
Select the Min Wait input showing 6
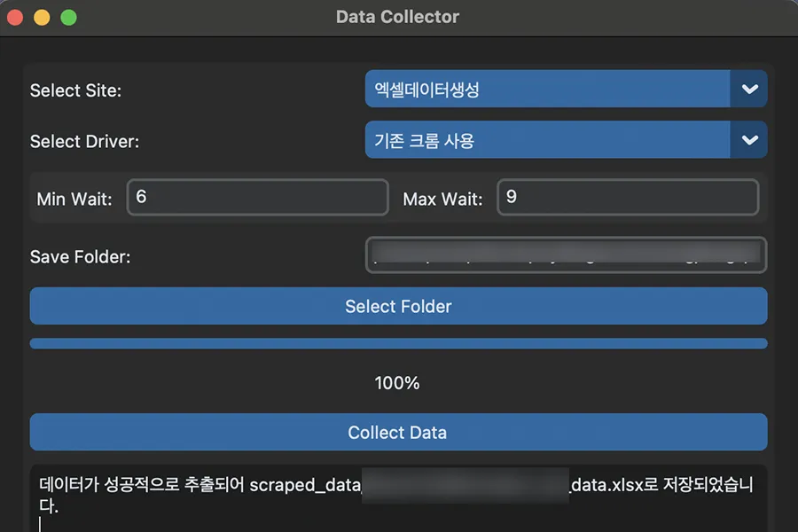click(x=257, y=197)
